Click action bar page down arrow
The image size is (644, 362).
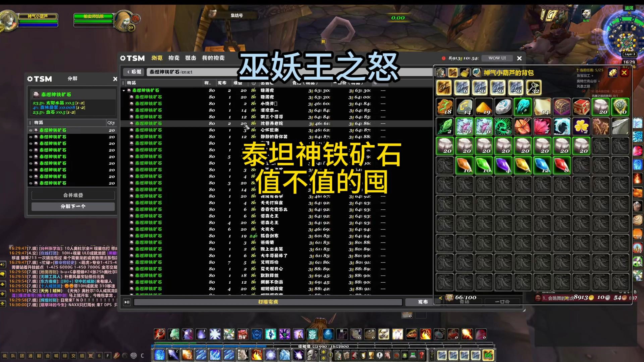(x=323, y=358)
